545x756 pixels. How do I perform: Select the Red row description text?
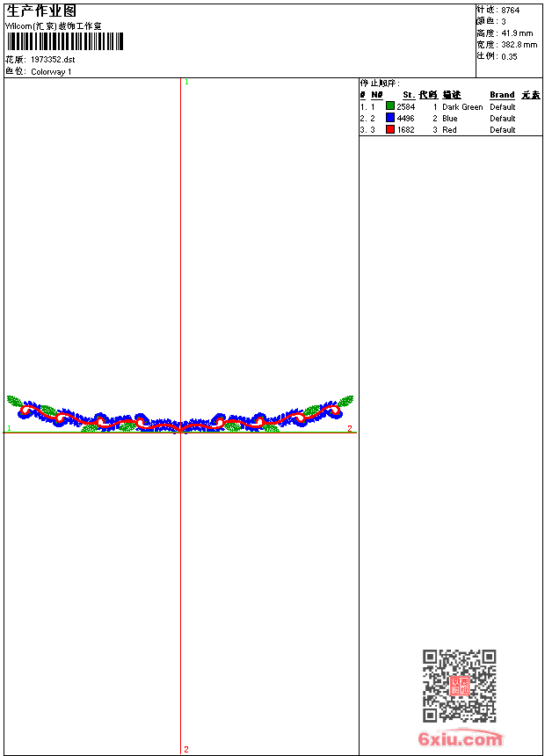[x=449, y=130]
